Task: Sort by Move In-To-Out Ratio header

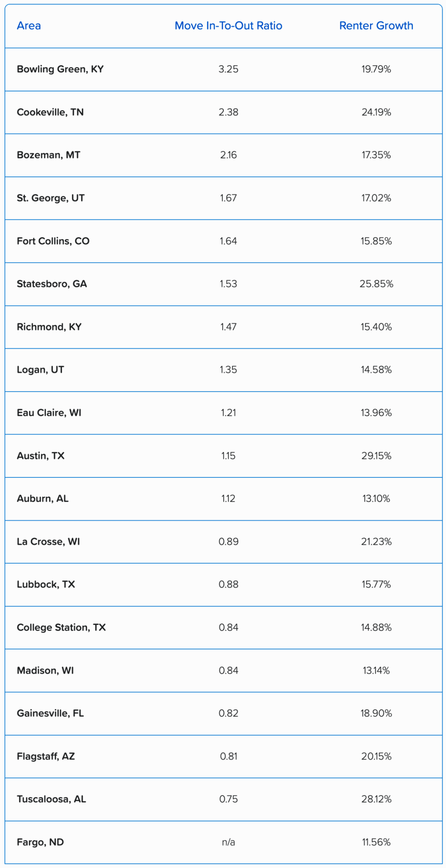Action: pos(228,26)
